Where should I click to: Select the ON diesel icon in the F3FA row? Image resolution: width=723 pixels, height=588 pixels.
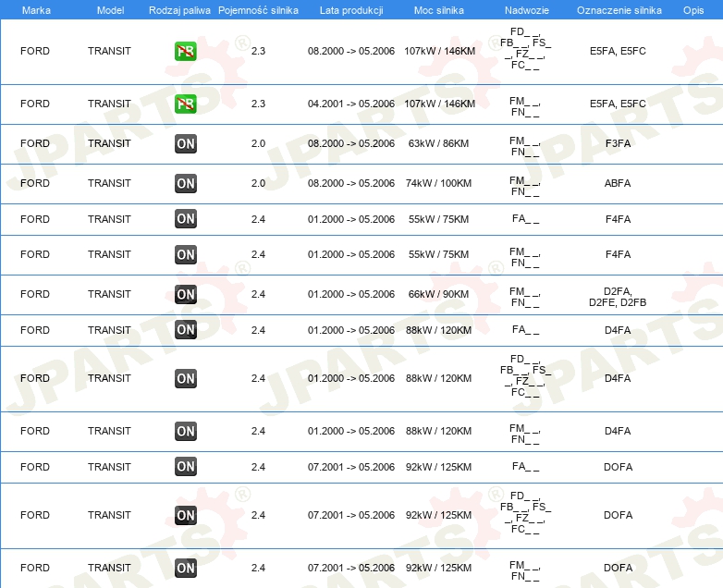coord(185,144)
